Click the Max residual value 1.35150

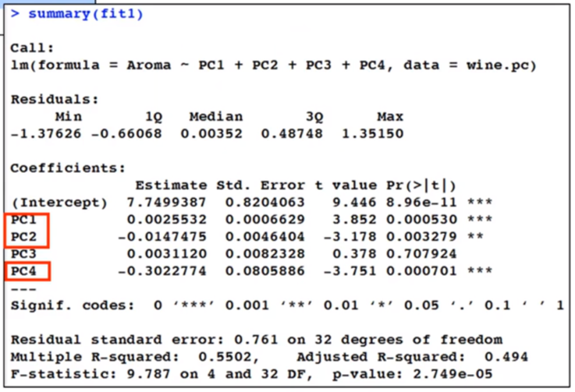(373, 133)
